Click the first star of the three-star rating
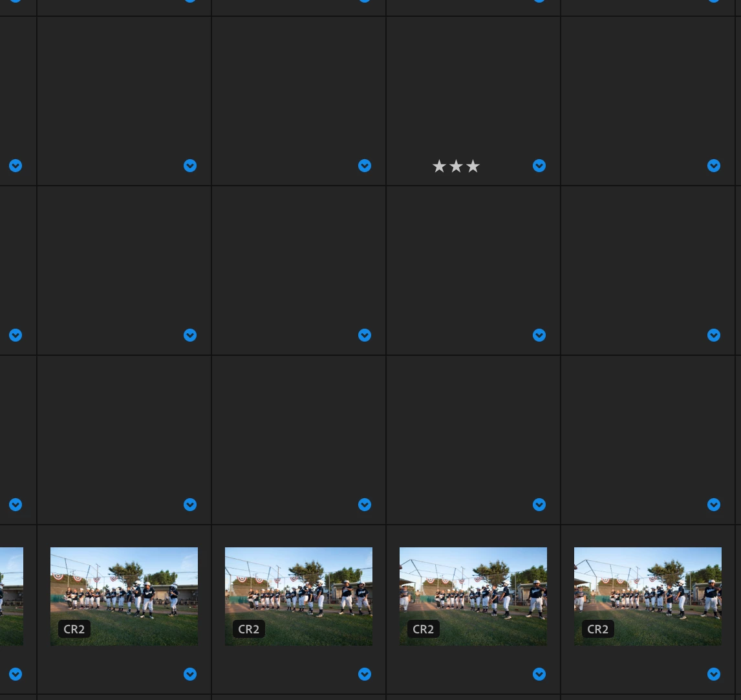This screenshot has width=741, height=700. (x=439, y=166)
